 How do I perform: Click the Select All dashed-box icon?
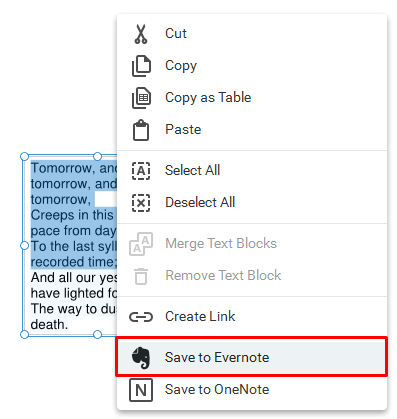pos(141,171)
